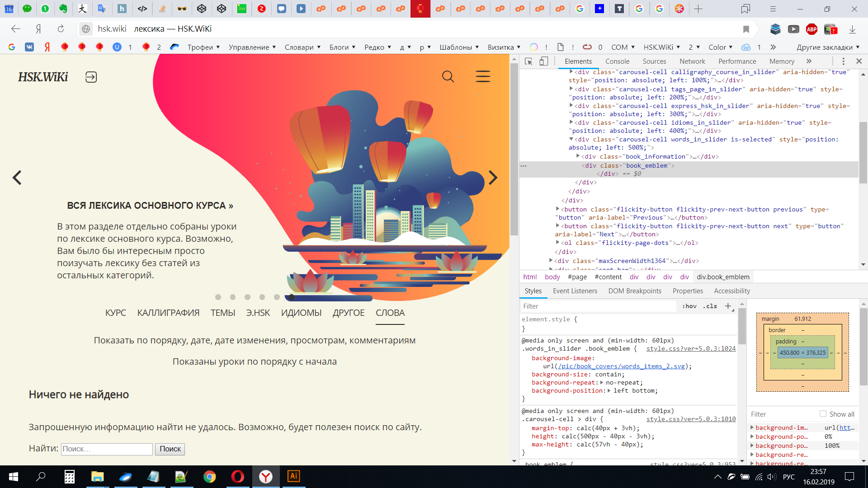Expand the Управление bookmarks dropdown

[252, 47]
